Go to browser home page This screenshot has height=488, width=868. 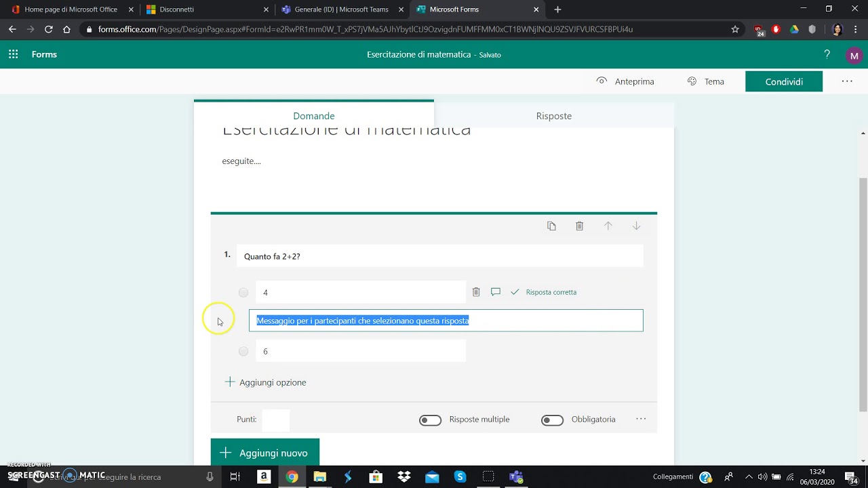pos(66,29)
